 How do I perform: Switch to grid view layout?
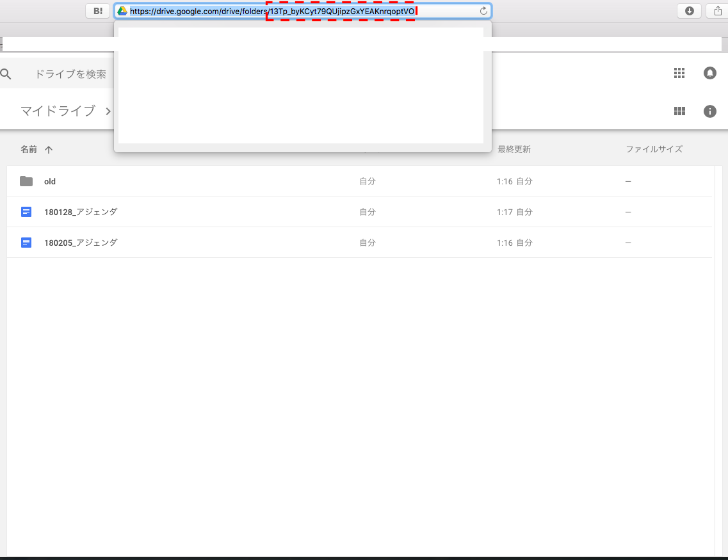(679, 111)
